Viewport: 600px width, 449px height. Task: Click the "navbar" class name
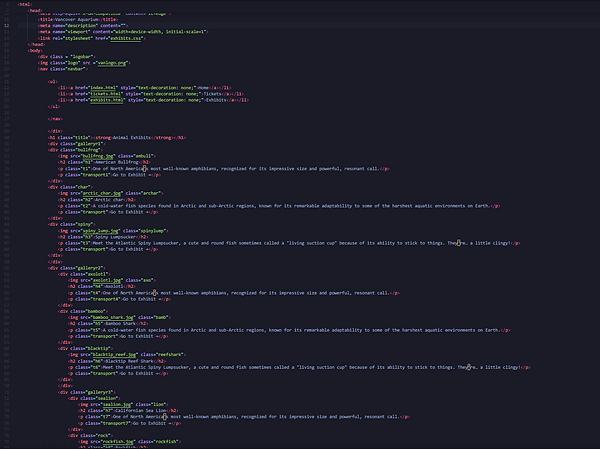pyautogui.click(x=75, y=69)
